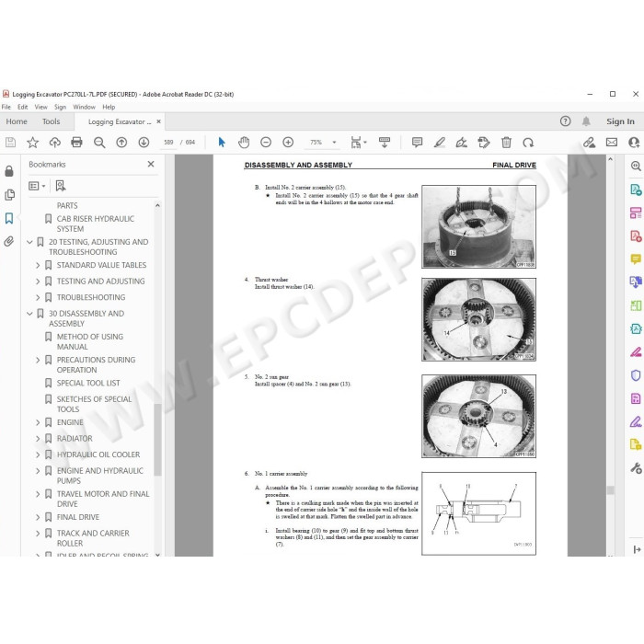
Task: Expand the right tools pane arrow
Action: pyautogui.click(x=637, y=549)
